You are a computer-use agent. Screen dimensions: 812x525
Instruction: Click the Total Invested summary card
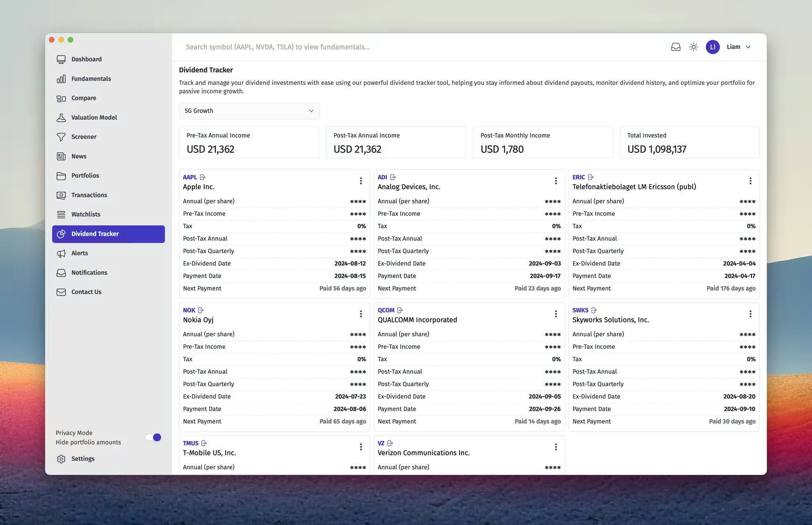click(689, 143)
